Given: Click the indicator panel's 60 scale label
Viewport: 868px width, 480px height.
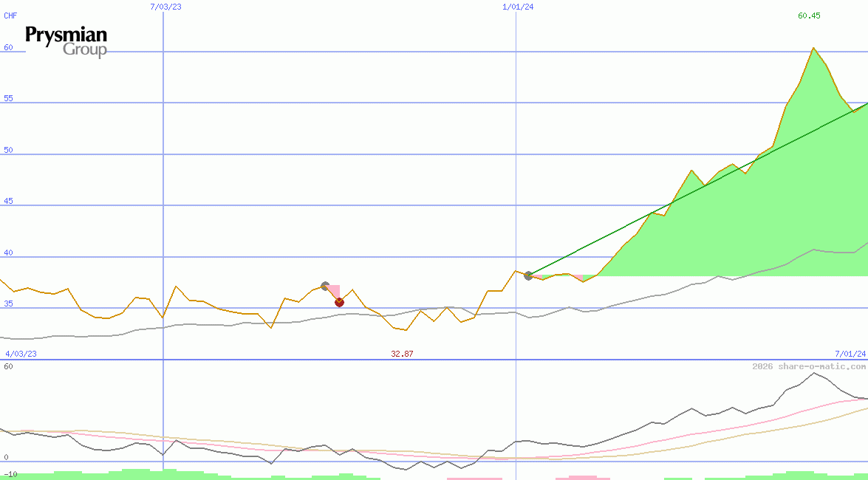Looking at the screenshot, I should pos(8,366).
